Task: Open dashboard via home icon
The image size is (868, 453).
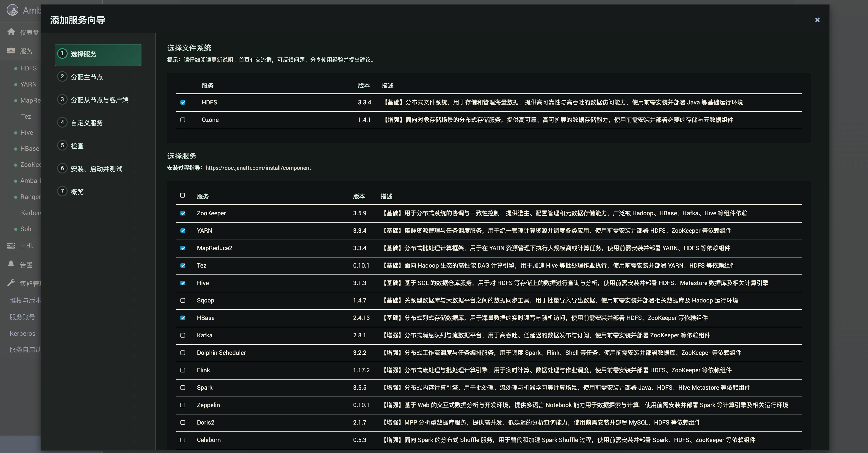Action: coord(11,32)
